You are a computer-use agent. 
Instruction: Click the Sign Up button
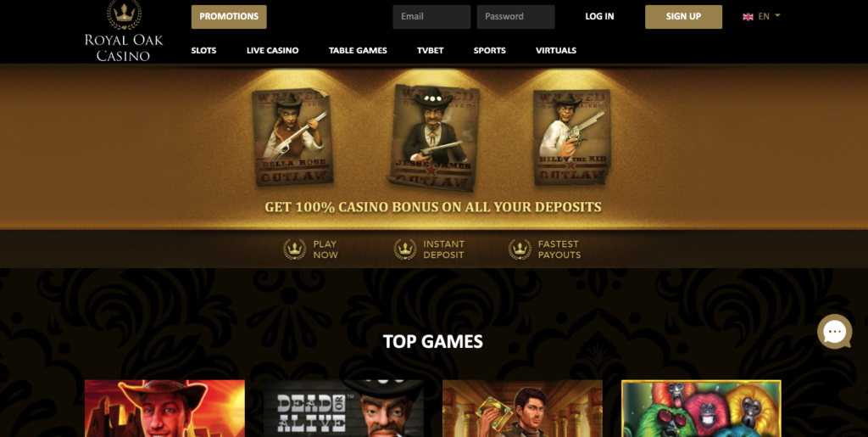pyautogui.click(x=684, y=17)
